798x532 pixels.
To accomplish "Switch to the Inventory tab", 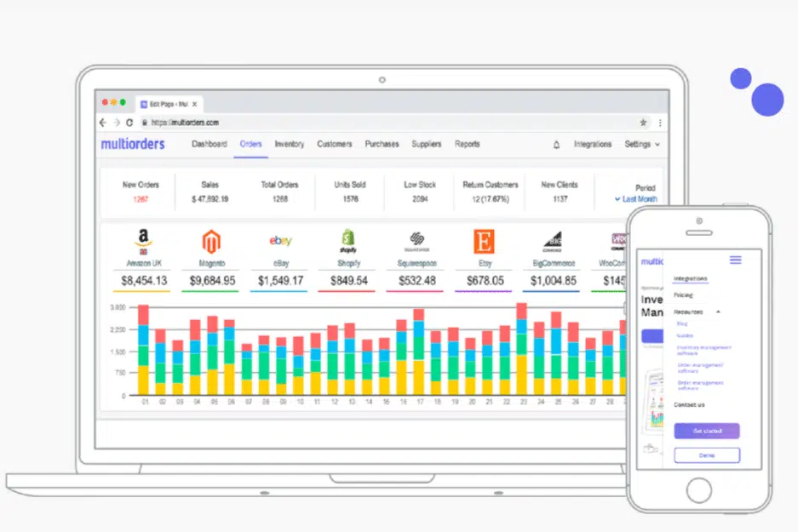I will point(289,145).
